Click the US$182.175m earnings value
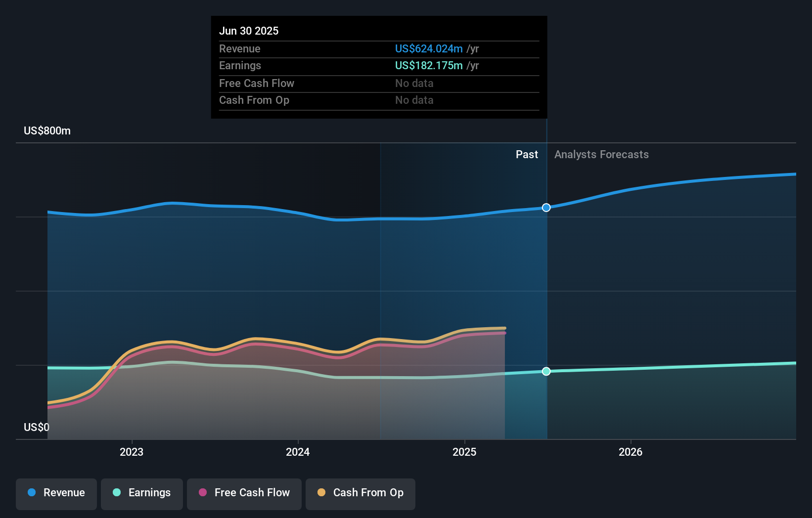 point(429,66)
